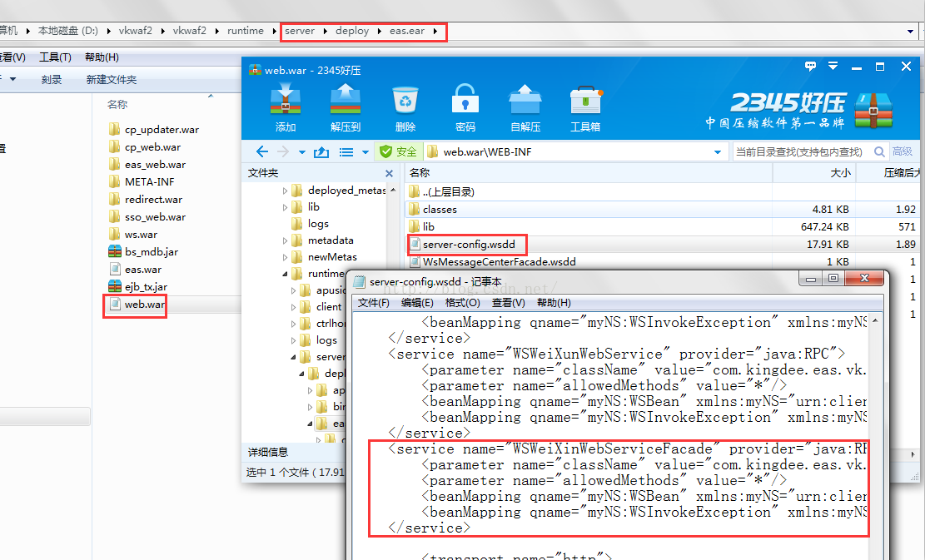This screenshot has width=925, height=560.
Task: Select eas.war file in Explorer
Action: click(136, 270)
